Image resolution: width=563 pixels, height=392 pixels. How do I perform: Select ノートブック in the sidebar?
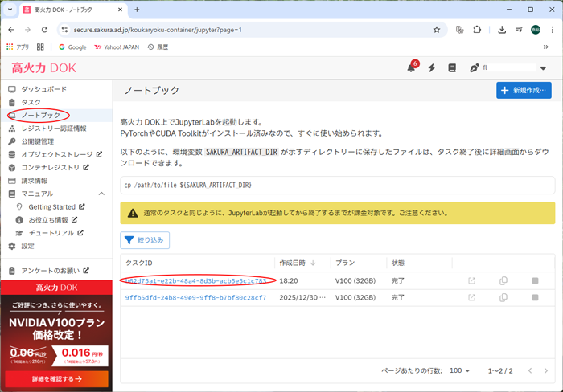point(40,115)
